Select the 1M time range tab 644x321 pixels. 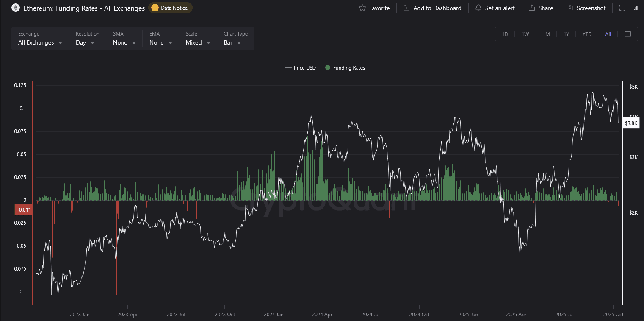(546, 34)
